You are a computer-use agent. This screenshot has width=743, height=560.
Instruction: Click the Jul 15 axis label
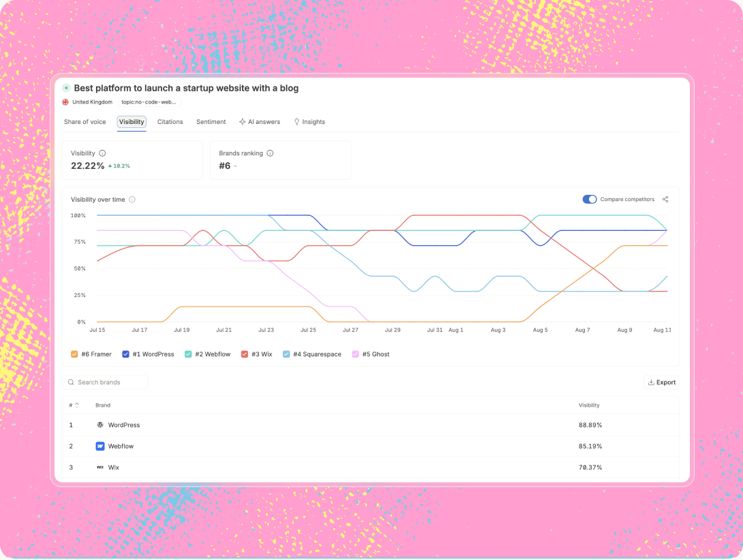coord(97,330)
